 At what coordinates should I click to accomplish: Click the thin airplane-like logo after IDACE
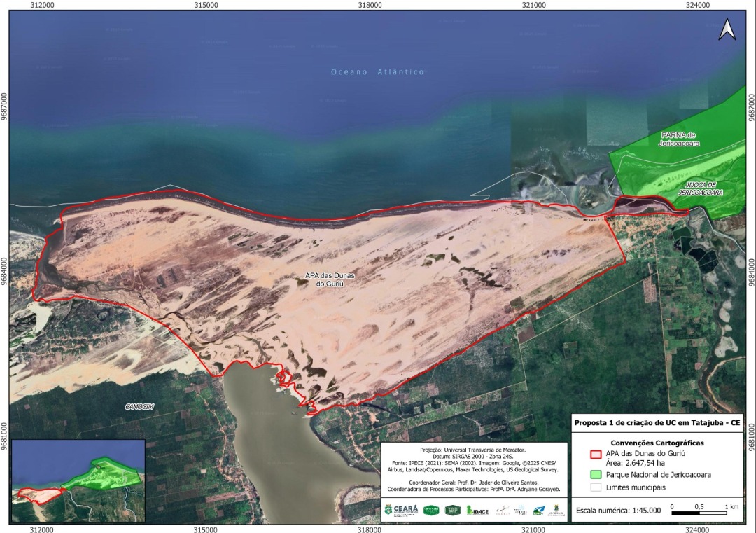[503, 511]
